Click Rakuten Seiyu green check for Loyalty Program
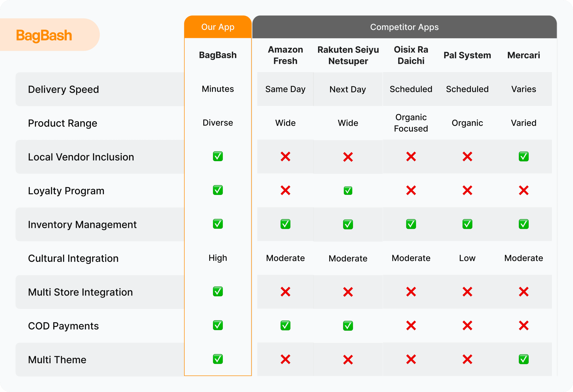This screenshot has height=392, width=573. coord(348,191)
